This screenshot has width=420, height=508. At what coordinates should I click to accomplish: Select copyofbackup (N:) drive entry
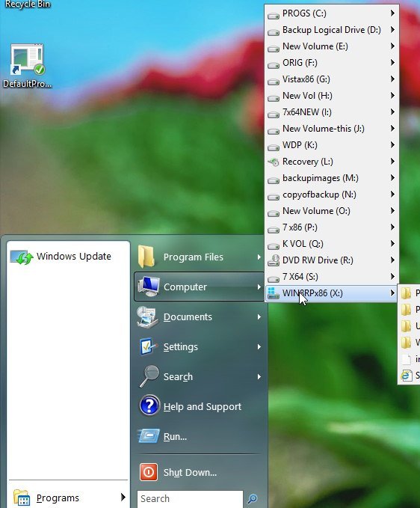point(332,195)
